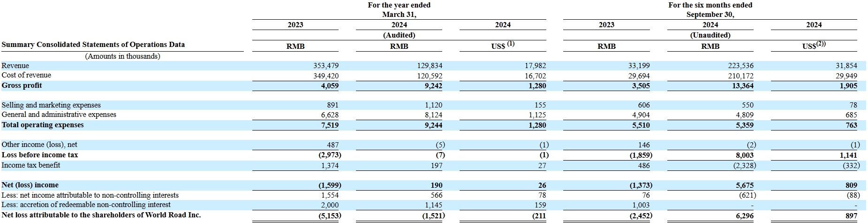868x223 pixels.
Task: Click the Net (loss) income row label
Action: pos(30,185)
